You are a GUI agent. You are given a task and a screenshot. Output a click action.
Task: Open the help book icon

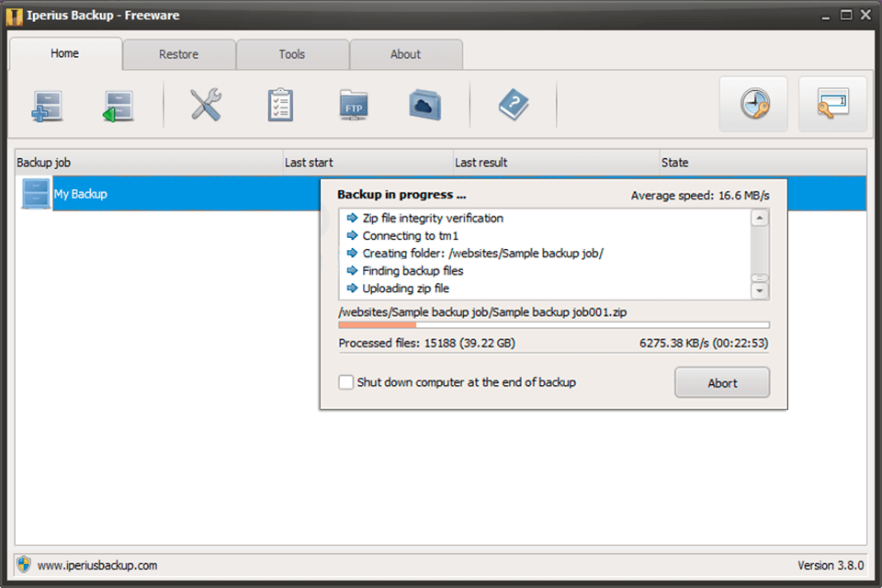[514, 104]
